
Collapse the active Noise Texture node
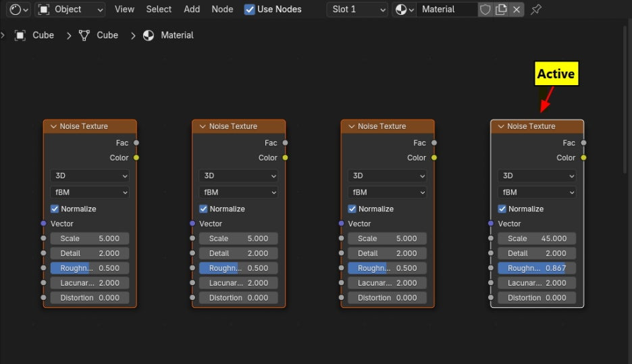500,126
